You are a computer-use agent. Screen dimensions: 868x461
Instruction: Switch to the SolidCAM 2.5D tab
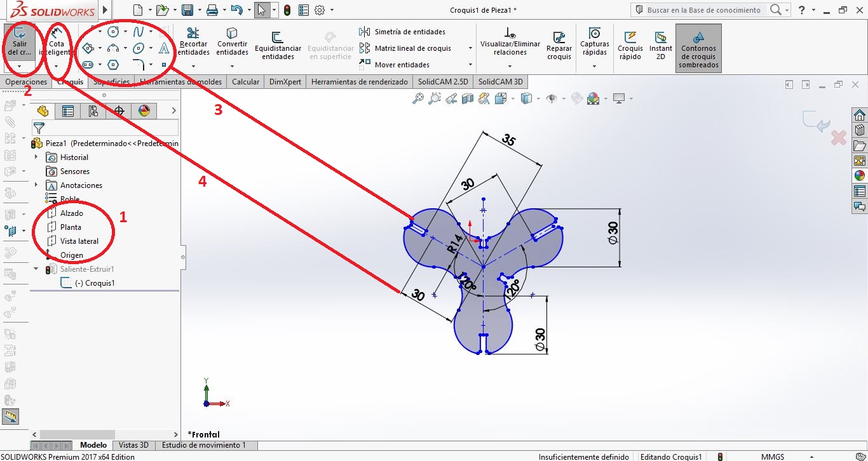443,82
